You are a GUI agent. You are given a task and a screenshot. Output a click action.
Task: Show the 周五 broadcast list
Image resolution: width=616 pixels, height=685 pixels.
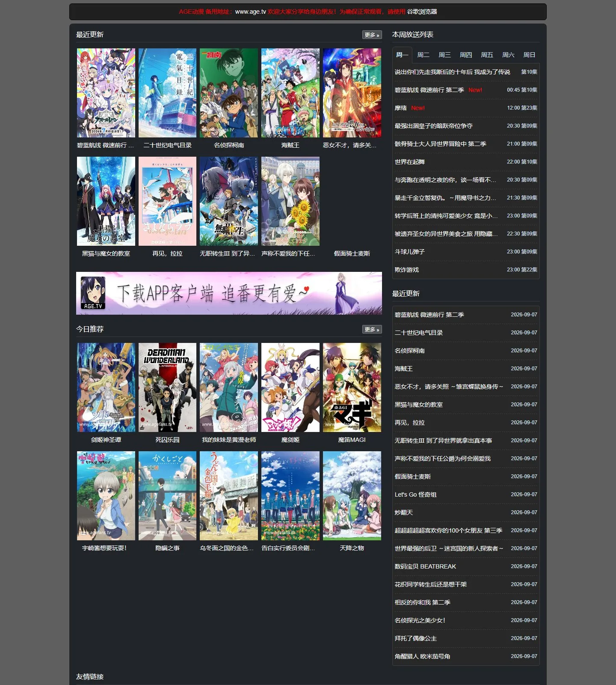coord(487,55)
